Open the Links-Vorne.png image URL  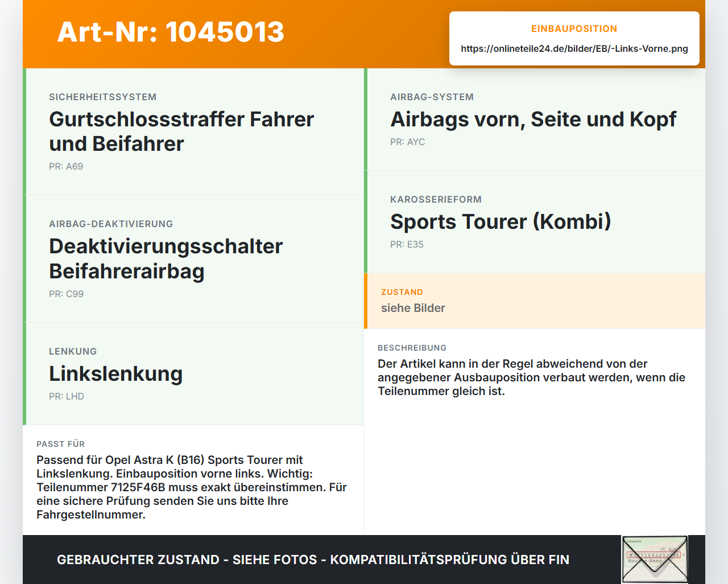[574, 48]
